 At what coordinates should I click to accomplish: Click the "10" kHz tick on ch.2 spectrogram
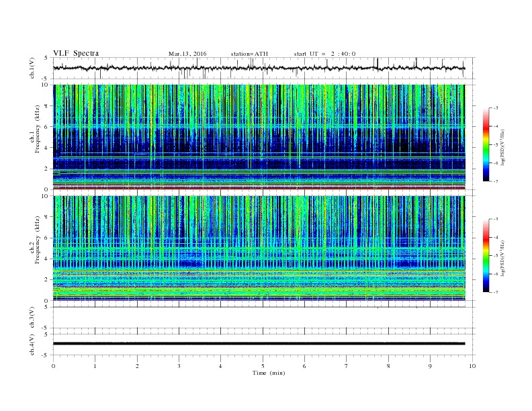[x=45, y=196]
